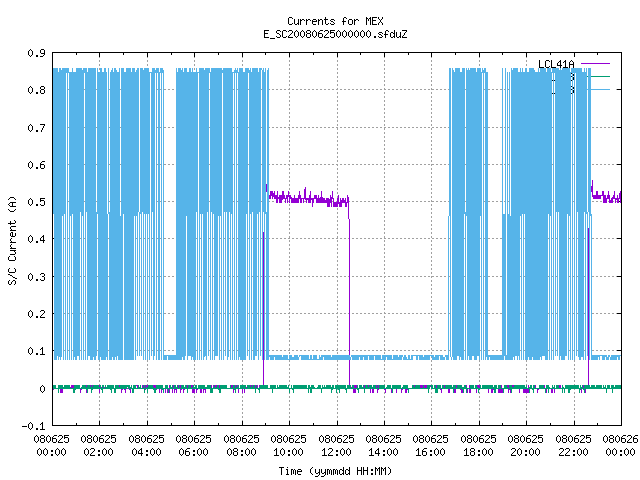Click the x-axis tick label '080625 04:00'

(147, 445)
